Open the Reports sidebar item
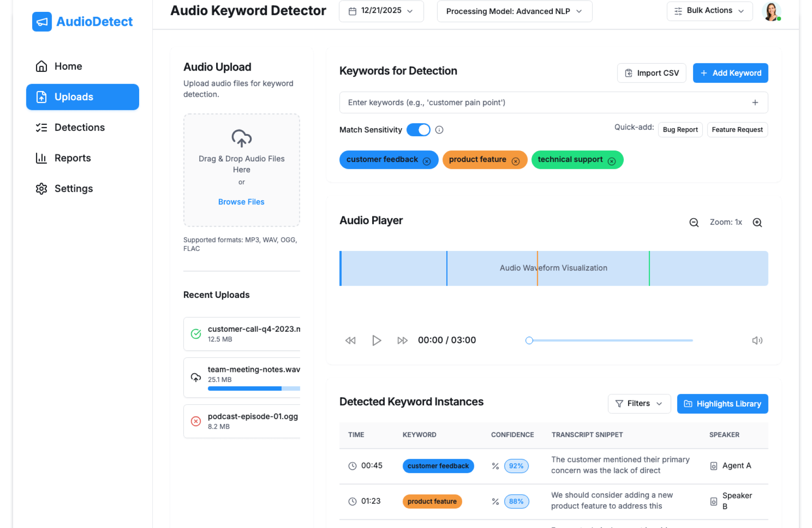This screenshot has width=812, height=528. [x=72, y=158]
